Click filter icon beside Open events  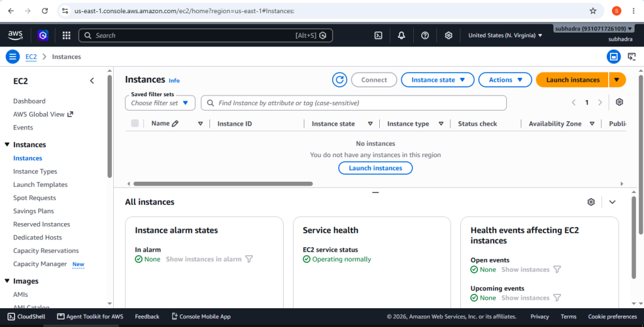pos(557,270)
